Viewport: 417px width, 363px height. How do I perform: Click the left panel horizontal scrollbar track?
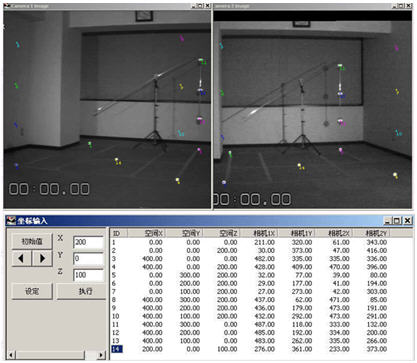[57, 355]
